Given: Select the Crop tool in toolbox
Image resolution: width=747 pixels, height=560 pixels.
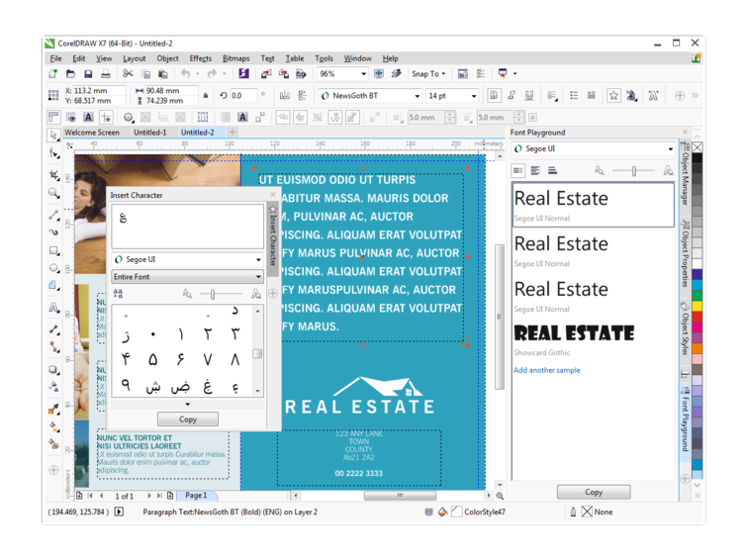Looking at the screenshot, I should (53, 175).
